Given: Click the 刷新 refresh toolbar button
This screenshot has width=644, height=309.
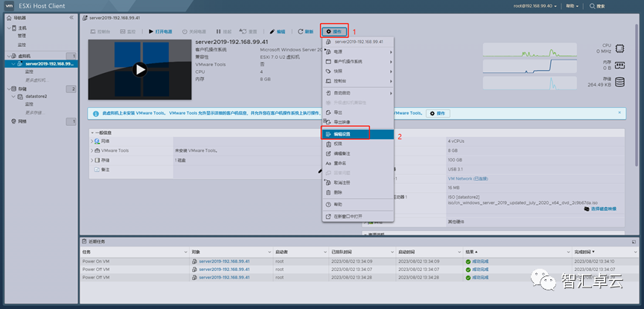Looking at the screenshot, I should tap(305, 31).
